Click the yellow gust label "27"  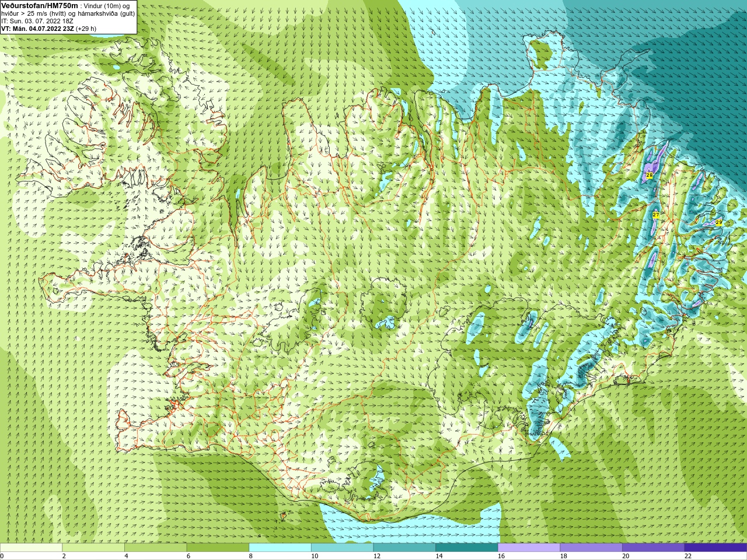coord(656,215)
